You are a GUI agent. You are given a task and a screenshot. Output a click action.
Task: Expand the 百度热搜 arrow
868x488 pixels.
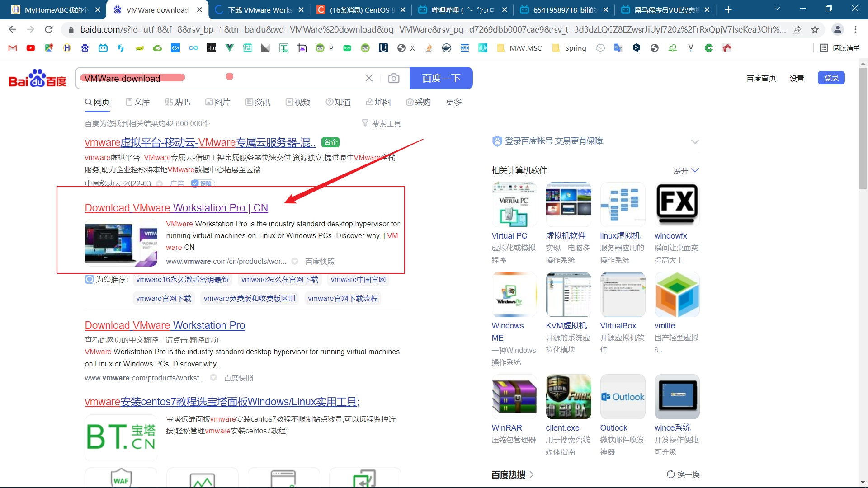[532, 474]
